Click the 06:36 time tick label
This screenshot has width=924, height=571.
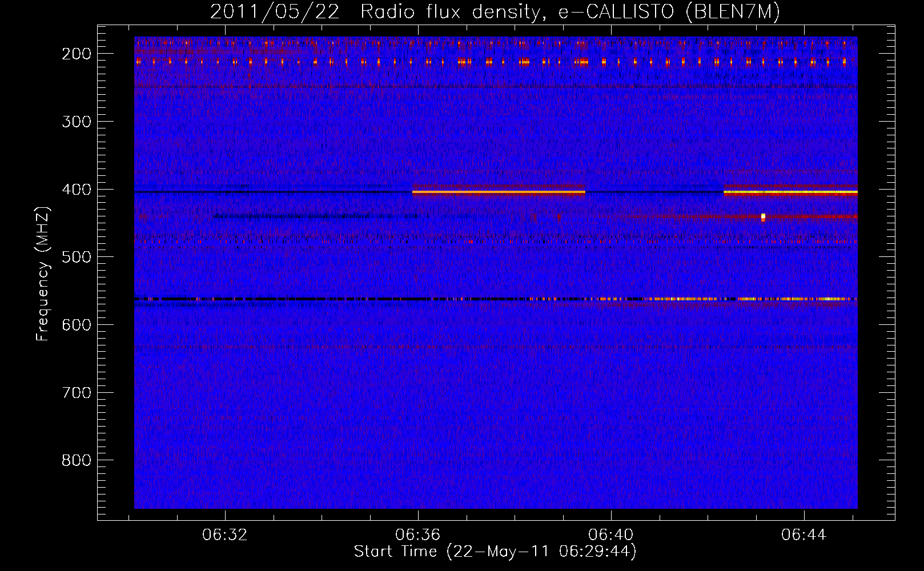418,535
